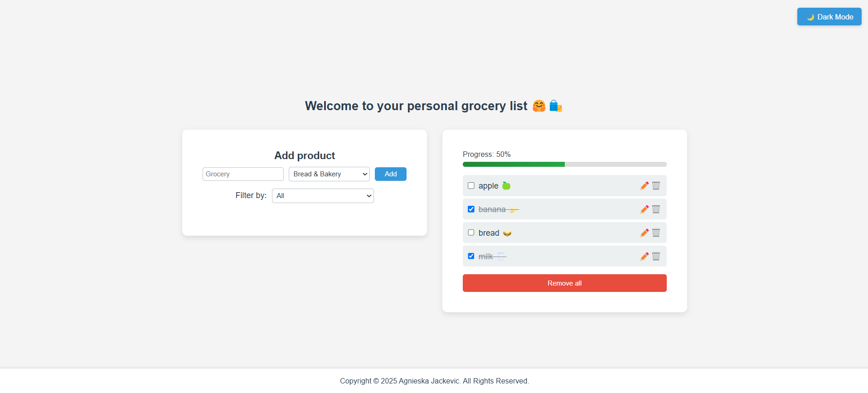This screenshot has width=868, height=393.
Task: Click the red Remove all button
Action: 564,283
